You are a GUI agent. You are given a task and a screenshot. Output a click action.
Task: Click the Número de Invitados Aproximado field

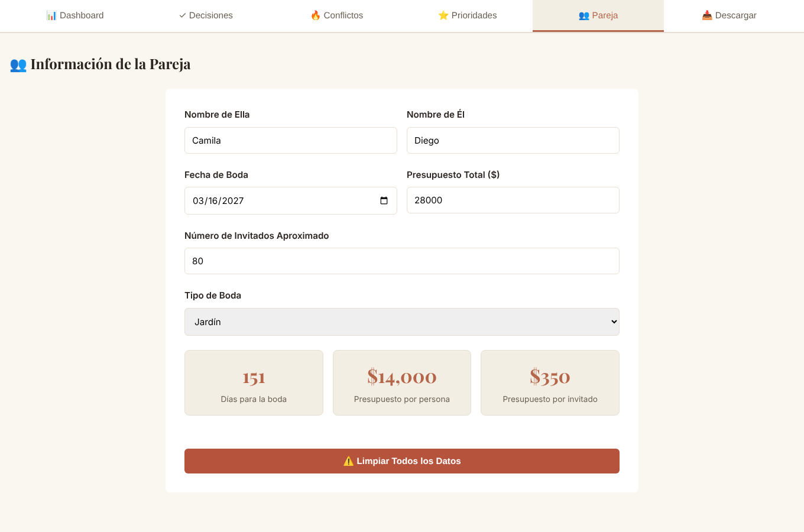[x=402, y=261]
